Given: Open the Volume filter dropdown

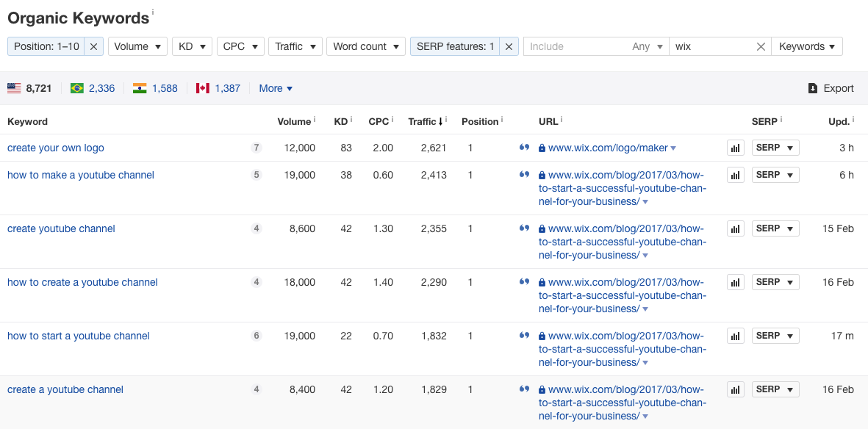Looking at the screenshot, I should 137,46.
